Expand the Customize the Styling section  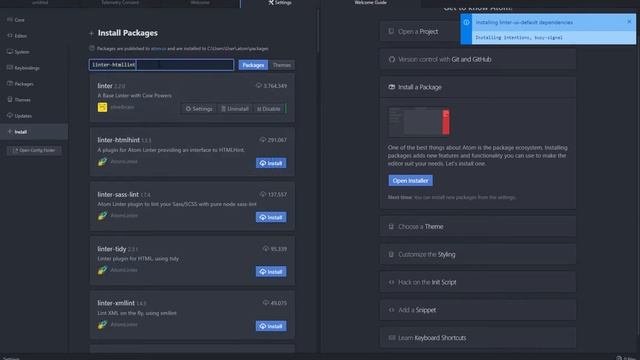point(478,254)
